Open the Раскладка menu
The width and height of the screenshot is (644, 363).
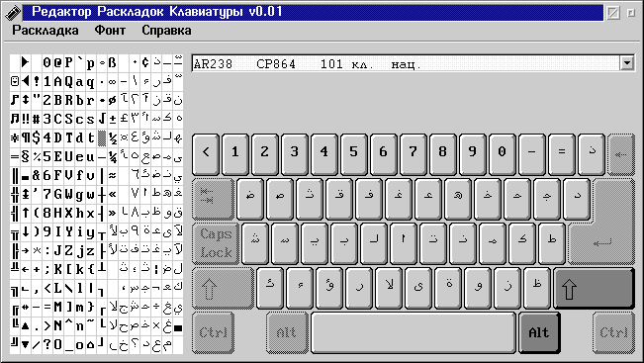click(46, 30)
